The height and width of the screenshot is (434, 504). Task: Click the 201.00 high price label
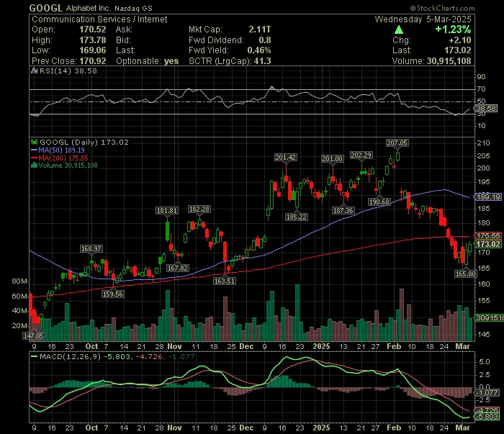[333, 158]
